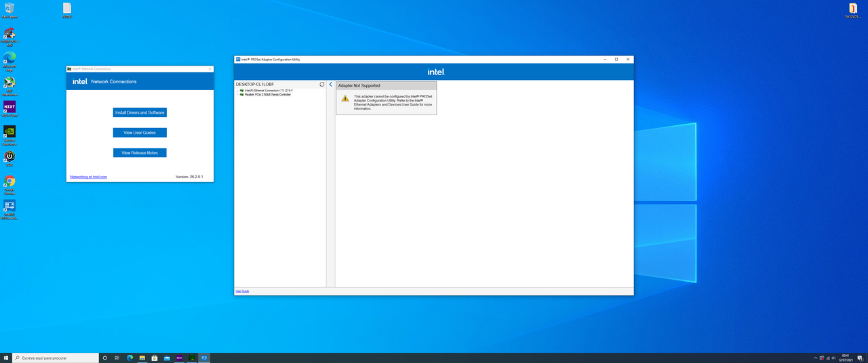Open Google Chrome desktop shortcut
The height and width of the screenshot is (363, 868).
(9, 184)
